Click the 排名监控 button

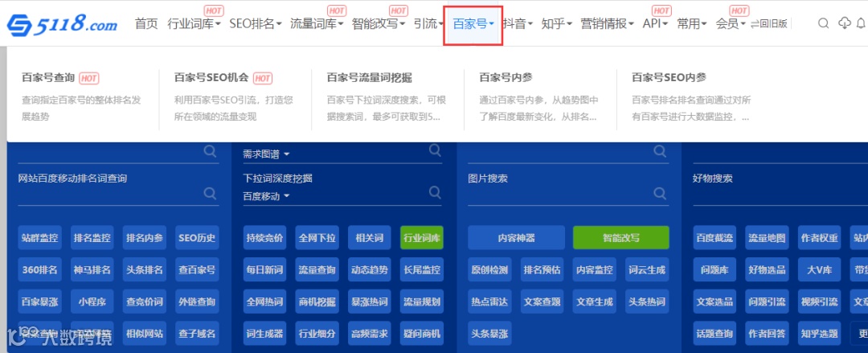point(92,238)
